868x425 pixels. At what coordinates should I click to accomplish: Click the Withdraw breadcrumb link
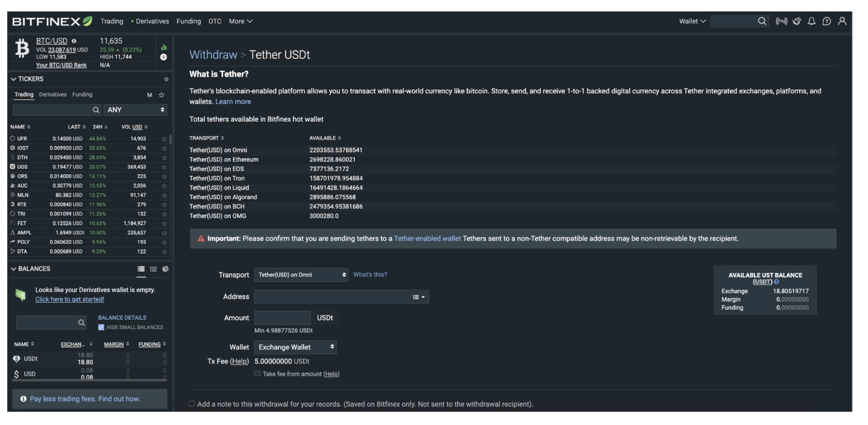tap(213, 55)
